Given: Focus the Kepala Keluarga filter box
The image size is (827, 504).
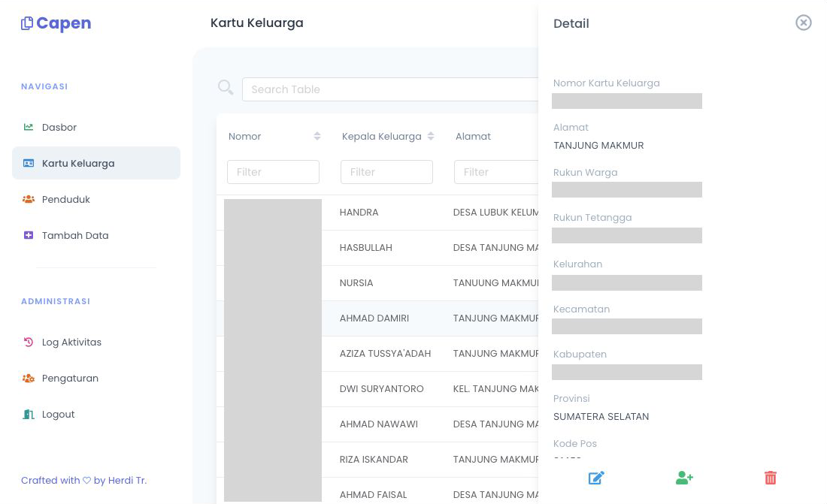Looking at the screenshot, I should [386, 172].
